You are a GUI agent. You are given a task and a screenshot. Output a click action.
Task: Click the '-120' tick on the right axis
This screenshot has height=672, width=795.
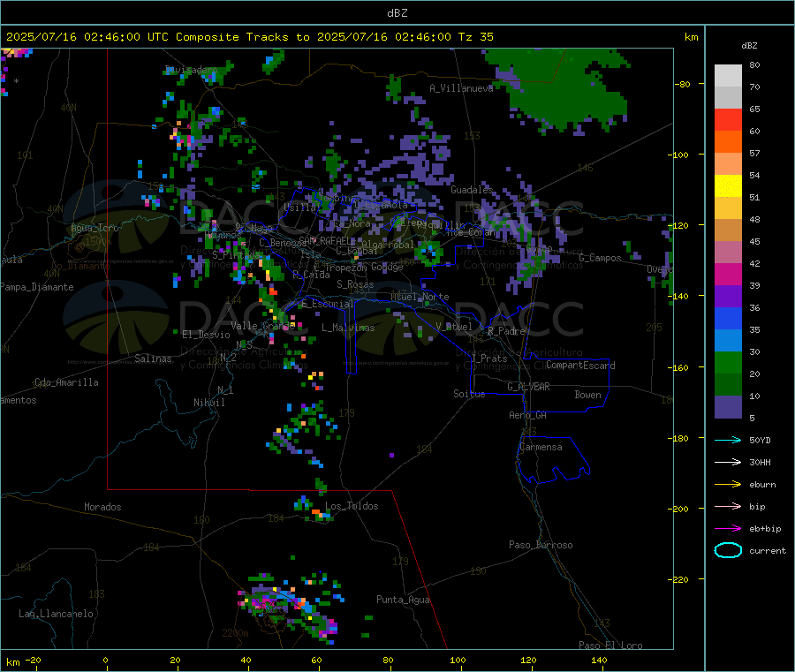coord(678,225)
